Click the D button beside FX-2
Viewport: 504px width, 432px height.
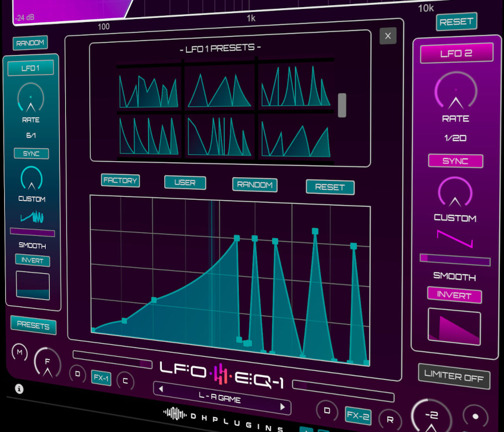pyautogui.click(x=327, y=410)
